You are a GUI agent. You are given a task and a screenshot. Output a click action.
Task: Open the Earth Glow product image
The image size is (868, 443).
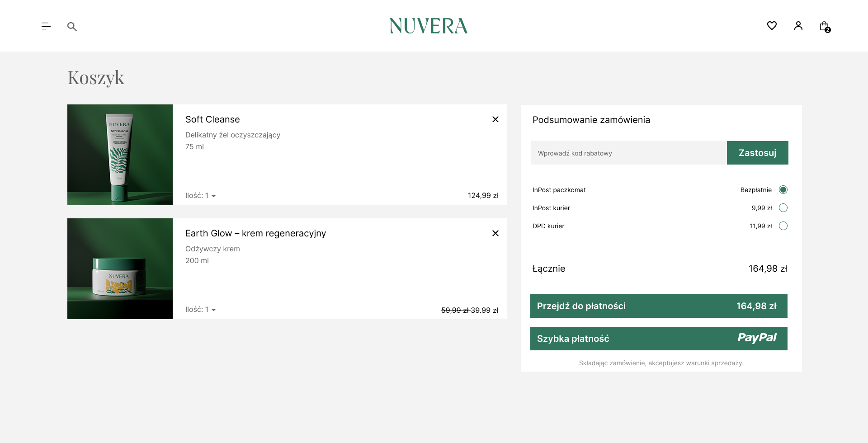[120, 269]
